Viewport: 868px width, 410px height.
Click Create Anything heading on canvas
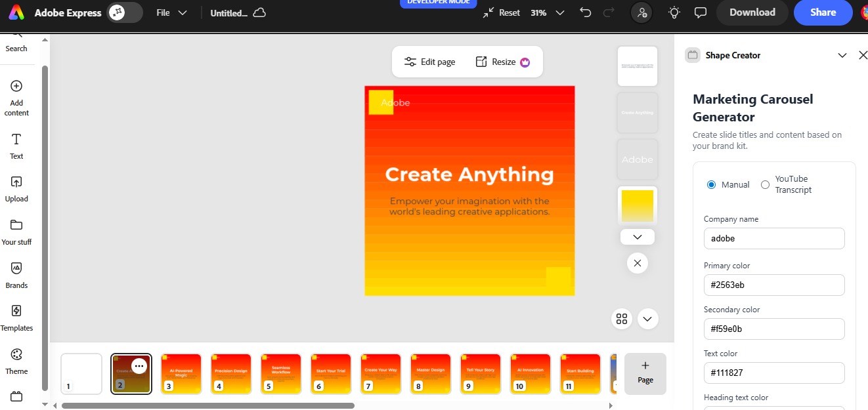[x=469, y=174]
